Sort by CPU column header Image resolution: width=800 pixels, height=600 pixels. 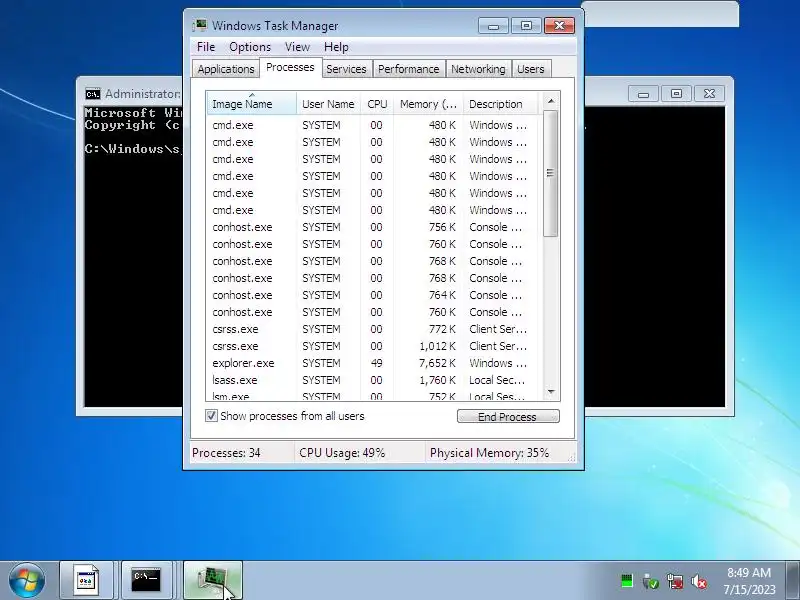(x=377, y=104)
